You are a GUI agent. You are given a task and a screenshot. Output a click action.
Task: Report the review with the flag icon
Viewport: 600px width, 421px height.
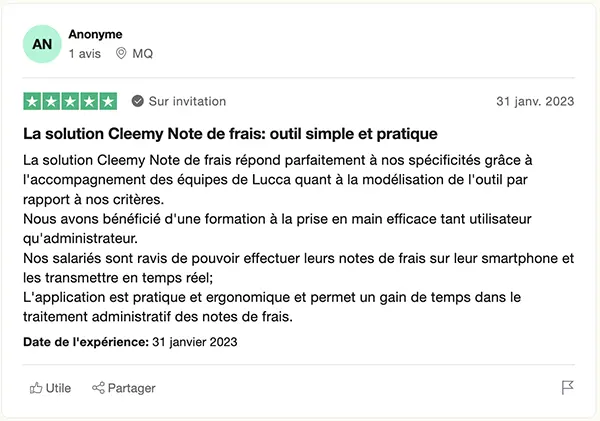point(567,388)
